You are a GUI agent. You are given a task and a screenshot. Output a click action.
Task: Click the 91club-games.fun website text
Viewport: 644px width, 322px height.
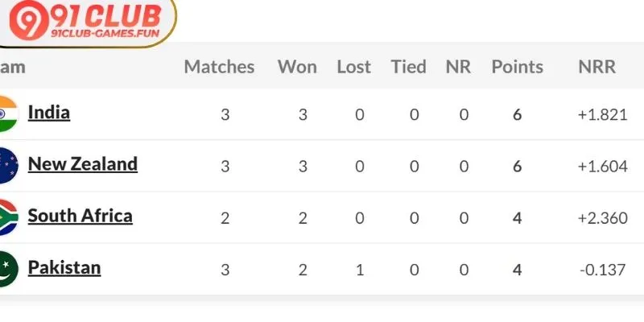click(x=105, y=34)
